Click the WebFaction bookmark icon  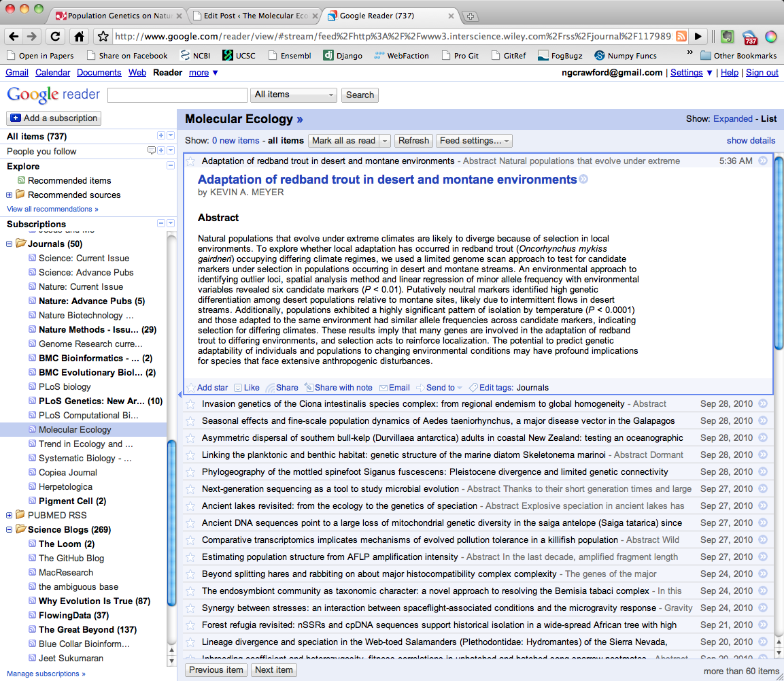click(x=379, y=56)
